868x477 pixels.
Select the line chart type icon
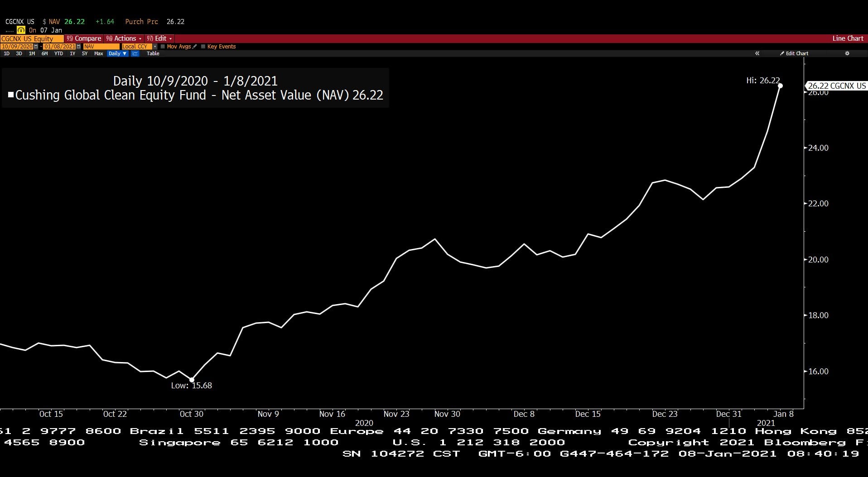135,53
